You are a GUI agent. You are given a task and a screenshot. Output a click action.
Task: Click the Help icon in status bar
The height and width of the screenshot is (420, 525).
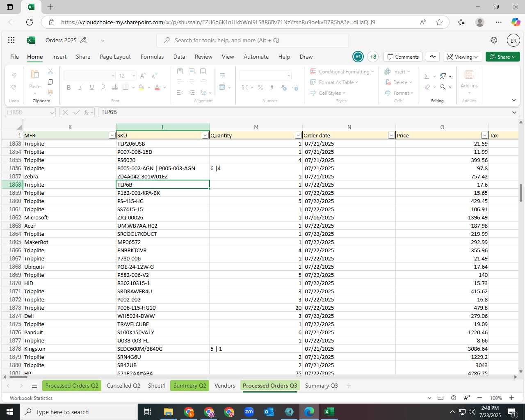click(454, 398)
